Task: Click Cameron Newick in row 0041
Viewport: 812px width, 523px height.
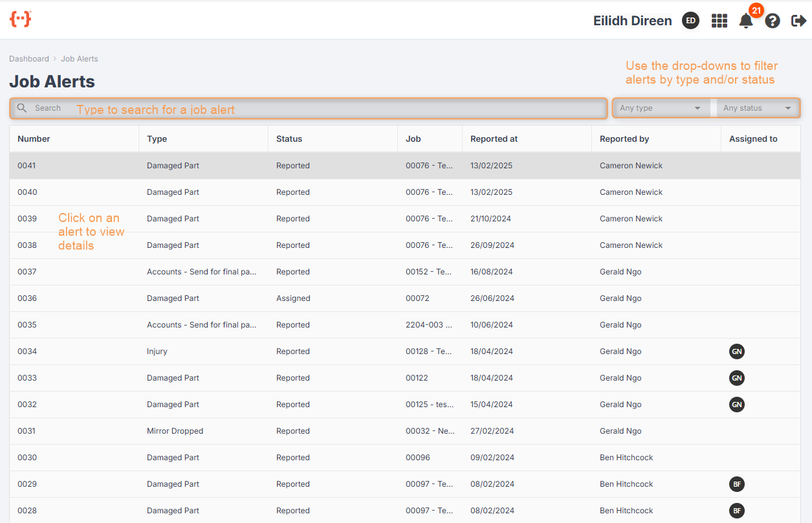Action: pyautogui.click(x=631, y=166)
